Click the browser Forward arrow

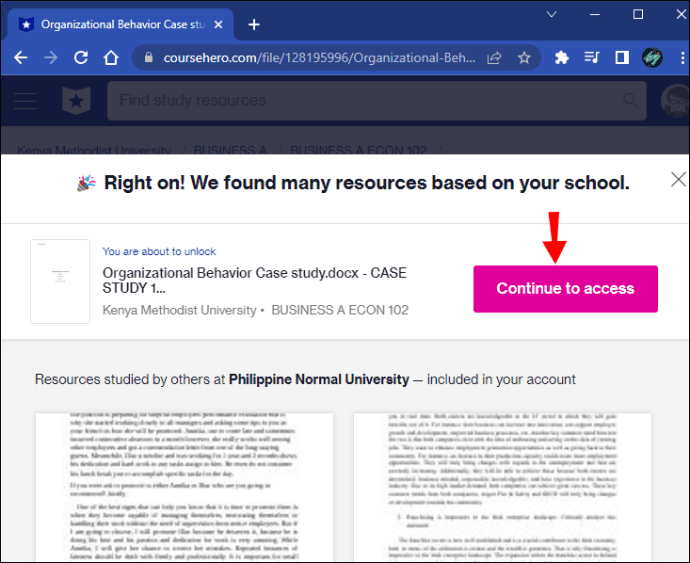click(51, 57)
